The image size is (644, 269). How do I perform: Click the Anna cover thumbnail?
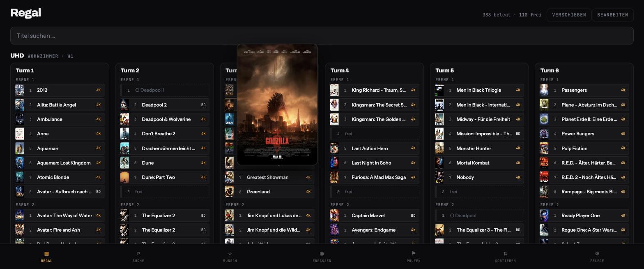(19, 134)
